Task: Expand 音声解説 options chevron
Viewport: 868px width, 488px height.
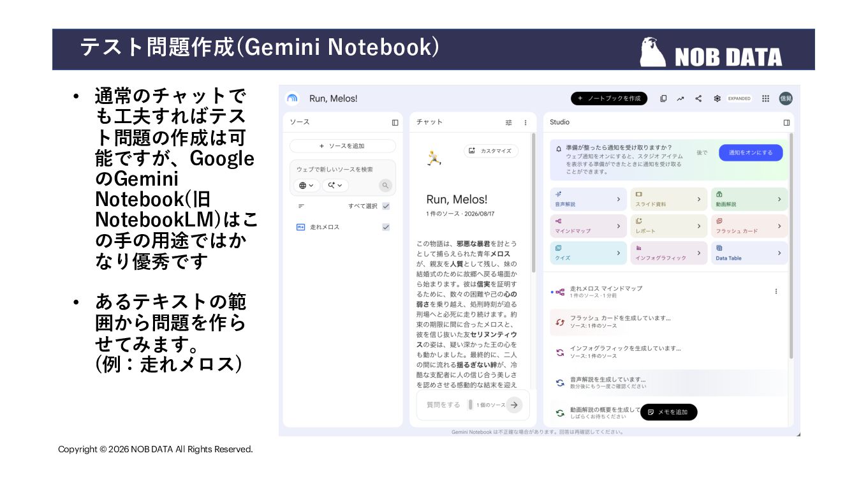Action: [619, 199]
